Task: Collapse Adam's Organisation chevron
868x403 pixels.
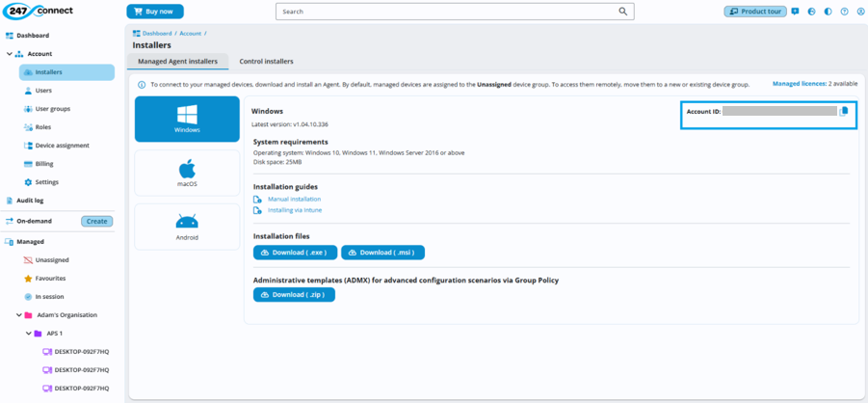Action: tap(18, 315)
